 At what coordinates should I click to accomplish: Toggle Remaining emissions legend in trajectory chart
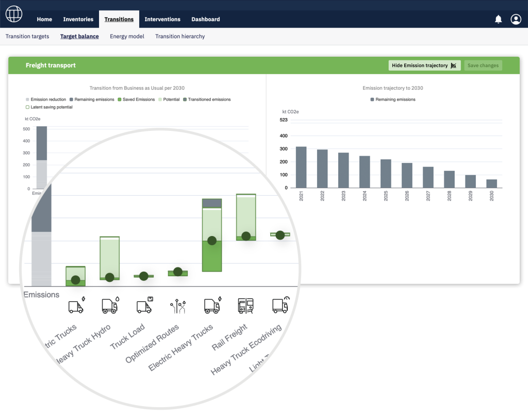point(392,99)
